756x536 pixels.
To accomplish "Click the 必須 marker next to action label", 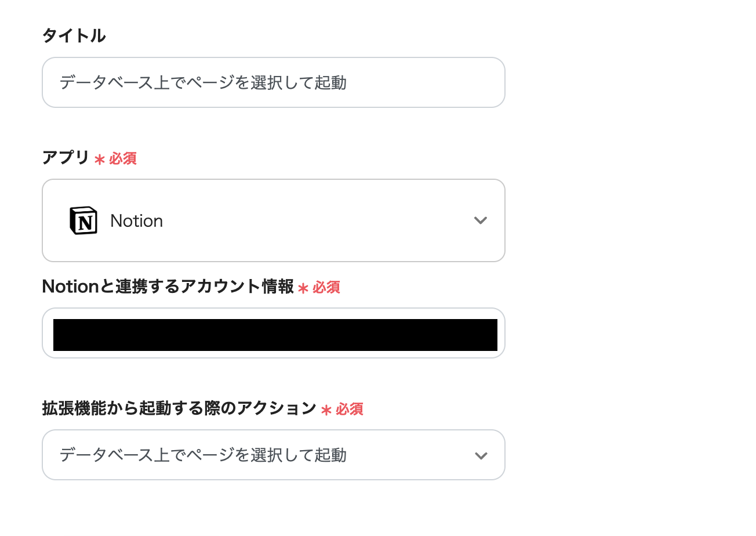I will coord(350,409).
